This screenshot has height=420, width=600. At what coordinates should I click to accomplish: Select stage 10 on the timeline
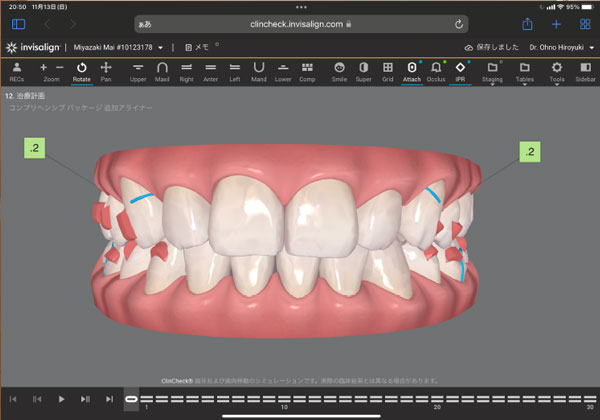pos(284,399)
